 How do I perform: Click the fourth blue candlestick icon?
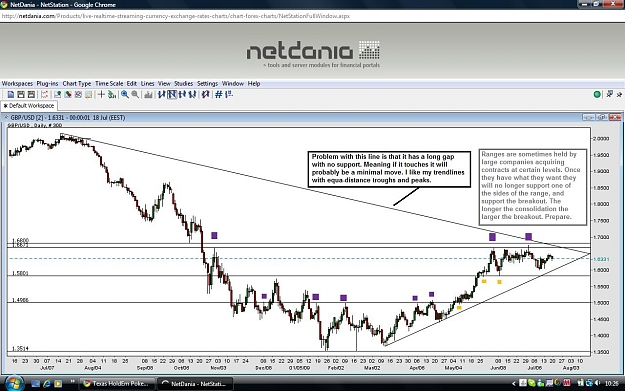tap(192, 94)
